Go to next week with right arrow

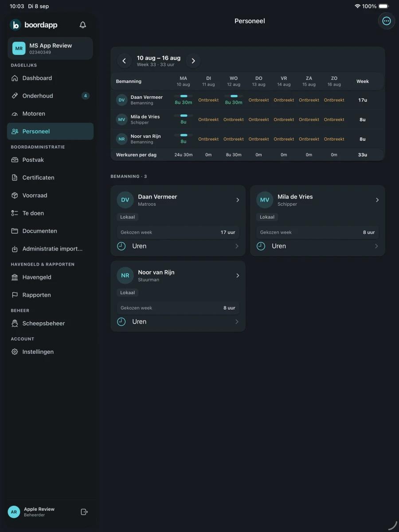click(x=193, y=61)
